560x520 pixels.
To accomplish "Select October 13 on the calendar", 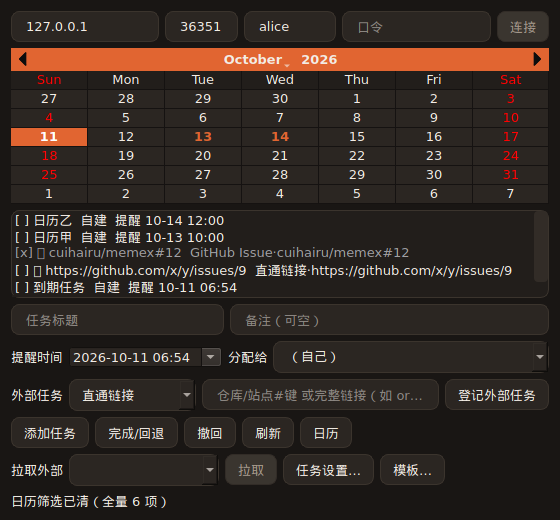I will (203, 137).
